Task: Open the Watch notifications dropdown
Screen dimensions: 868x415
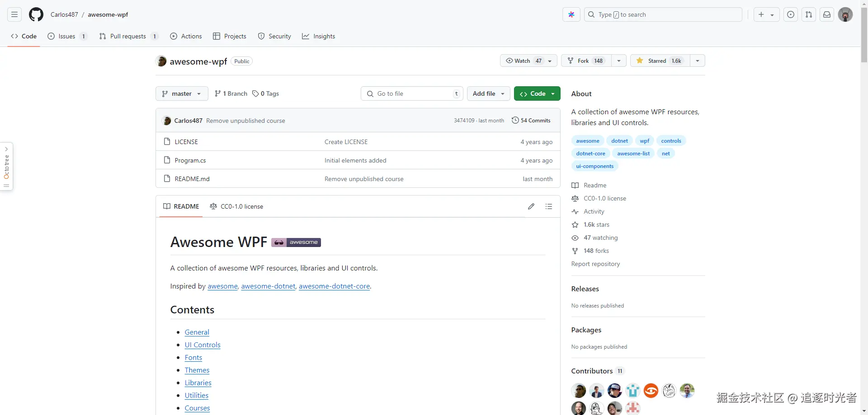Action: click(528, 61)
